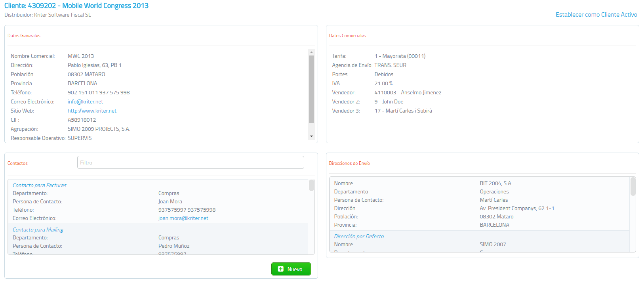Click the 08302 MATARO población value
The width and height of the screenshot is (644, 285).
coord(86,75)
